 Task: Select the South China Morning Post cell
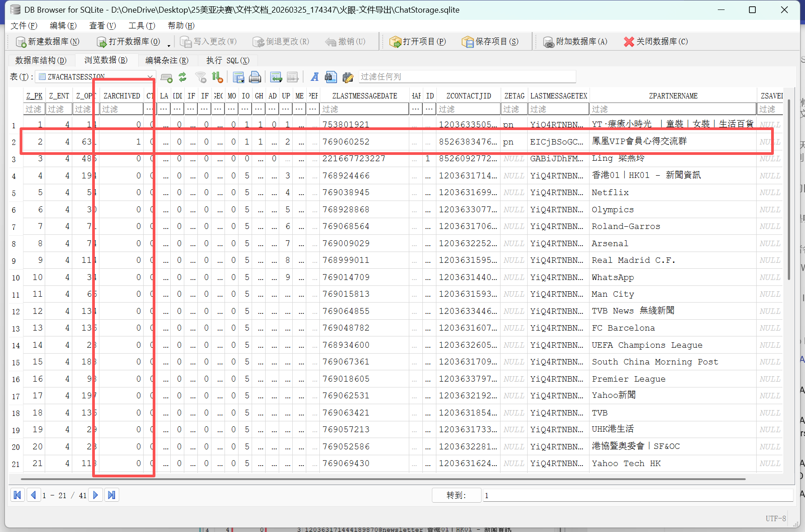tap(673, 362)
